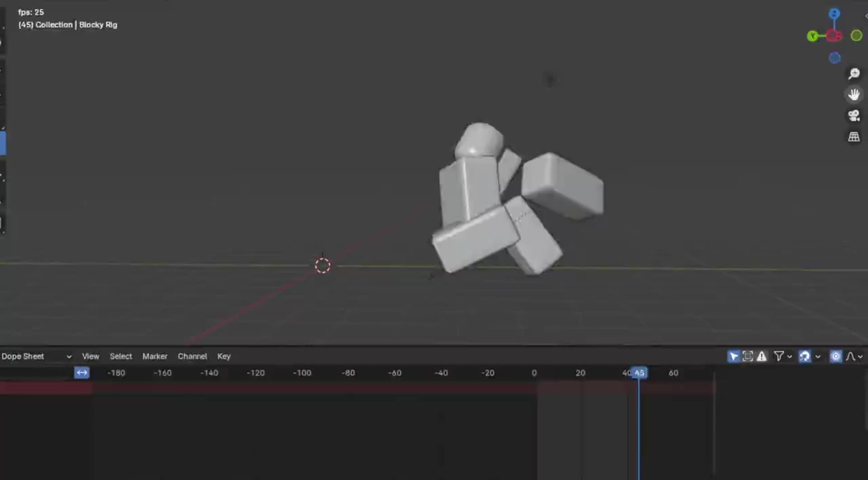This screenshot has height=480, width=868.
Task: Select the Zoom tool in the viewport sidebar
Action: (x=854, y=74)
